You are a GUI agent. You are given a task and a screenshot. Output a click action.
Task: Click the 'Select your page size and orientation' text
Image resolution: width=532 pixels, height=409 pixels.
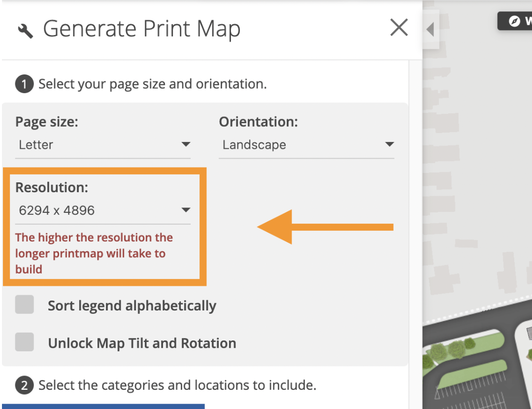point(153,84)
